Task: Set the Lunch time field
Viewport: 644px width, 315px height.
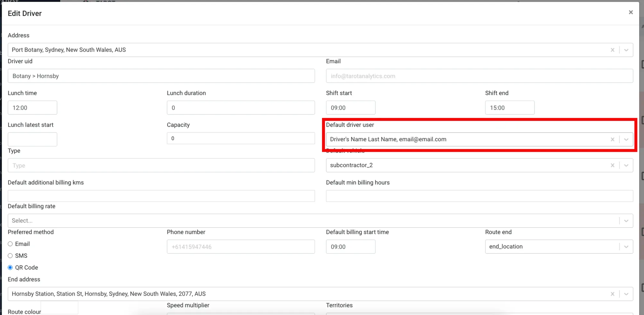Action: pyautogui.click(x=33, y=108)
